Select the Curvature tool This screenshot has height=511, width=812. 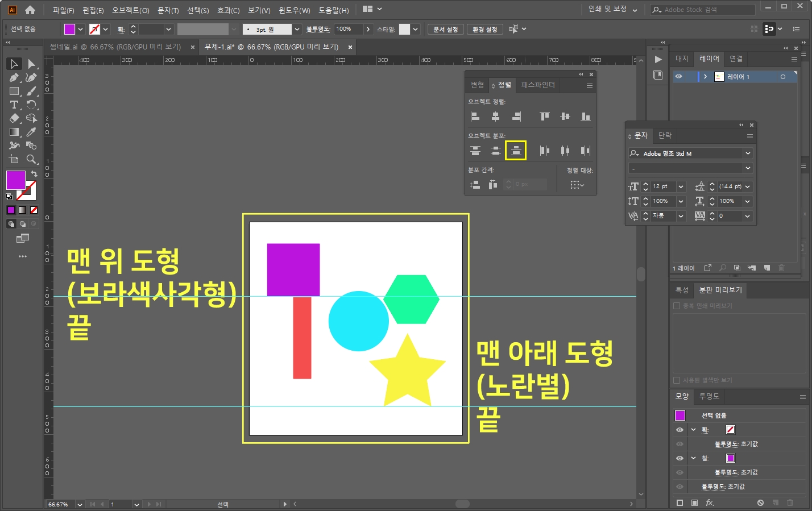click(31, 77)
